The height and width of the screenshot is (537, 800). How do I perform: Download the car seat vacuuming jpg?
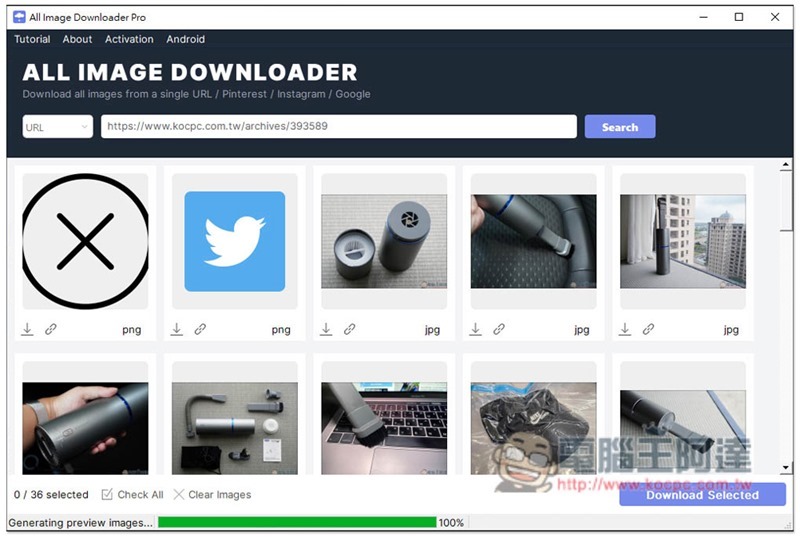(x=476, y=329)
